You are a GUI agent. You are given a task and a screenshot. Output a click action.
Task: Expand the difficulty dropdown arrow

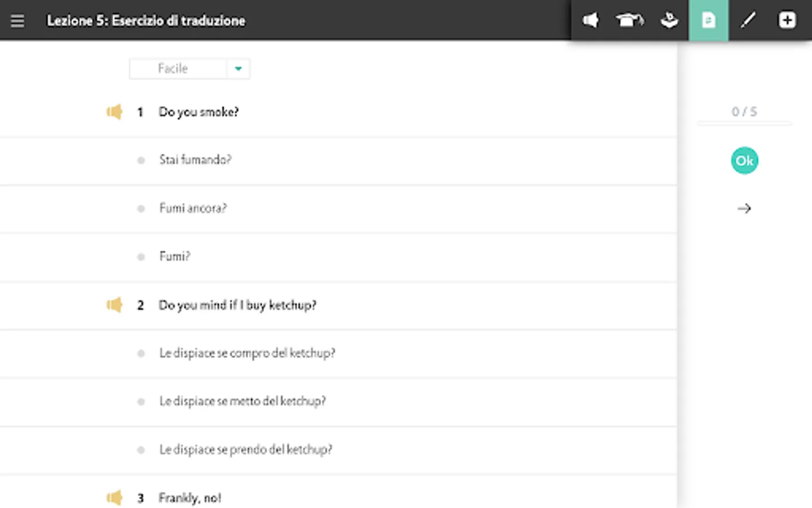point(238,69)
